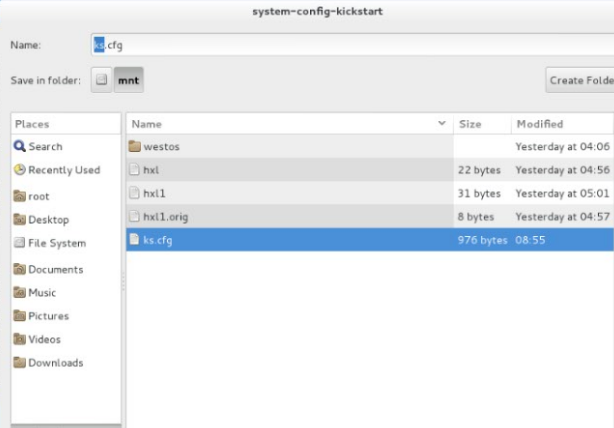Click the Name filename input field
Image resolution: width=614 pixels, height=428 pixels.
352,45
